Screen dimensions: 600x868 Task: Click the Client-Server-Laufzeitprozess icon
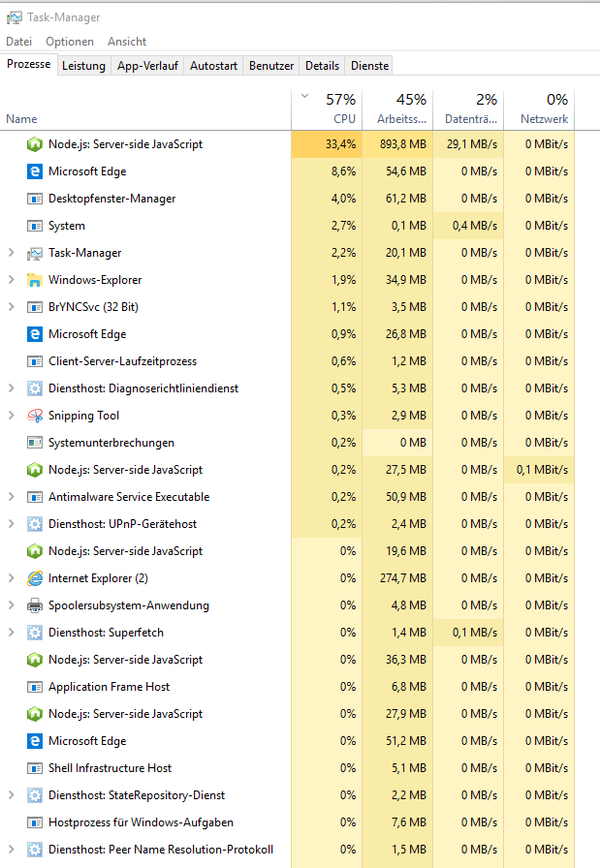click(x=34, y=361)
